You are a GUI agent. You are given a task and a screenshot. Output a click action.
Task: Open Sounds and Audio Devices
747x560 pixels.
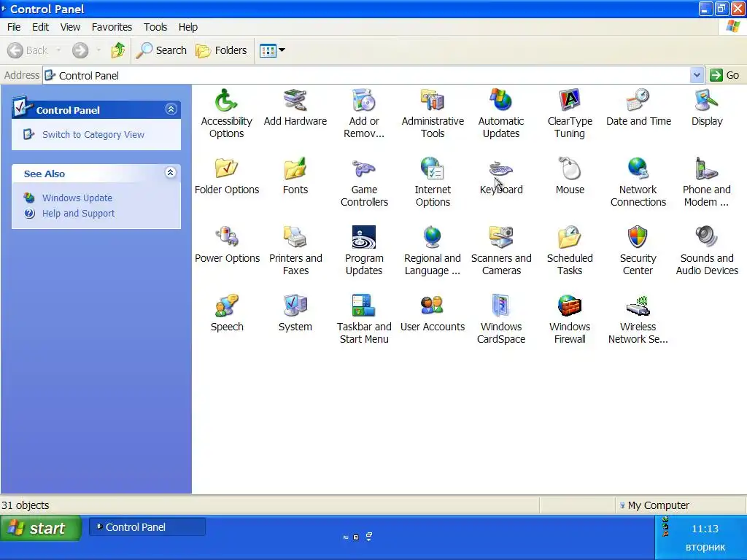(x=707, y=251)
